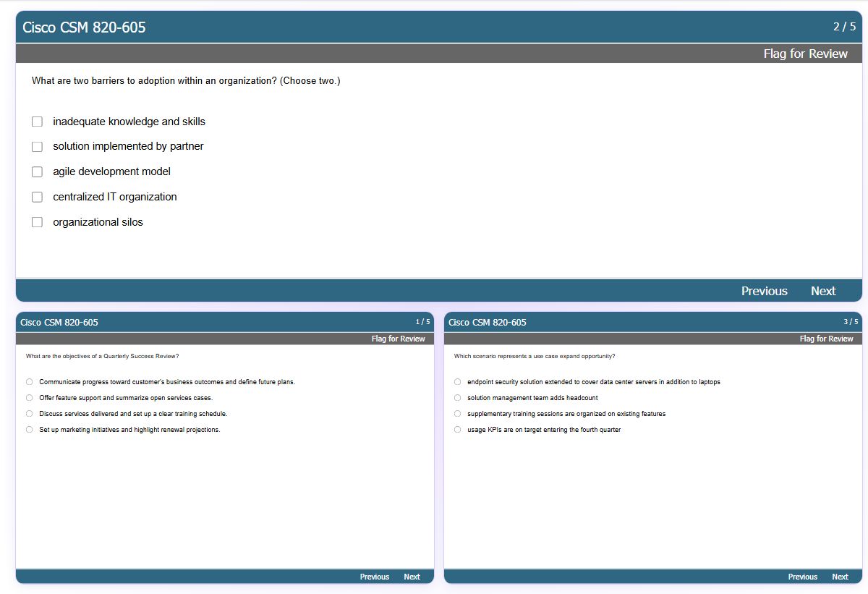The width and height of the screenshot is (868, 594).
Task: Click the 'solution implemented by partner' answer label
Action: [x=128, y=146]
